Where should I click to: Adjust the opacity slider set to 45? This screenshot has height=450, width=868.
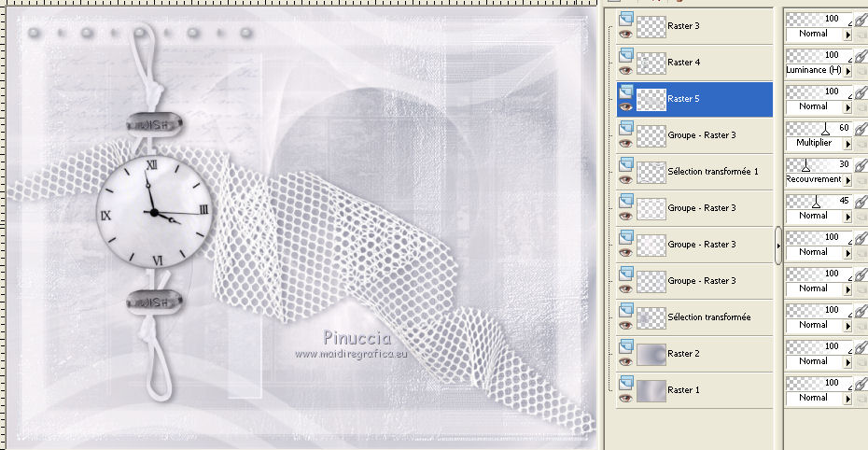click(x=816, y=202)
